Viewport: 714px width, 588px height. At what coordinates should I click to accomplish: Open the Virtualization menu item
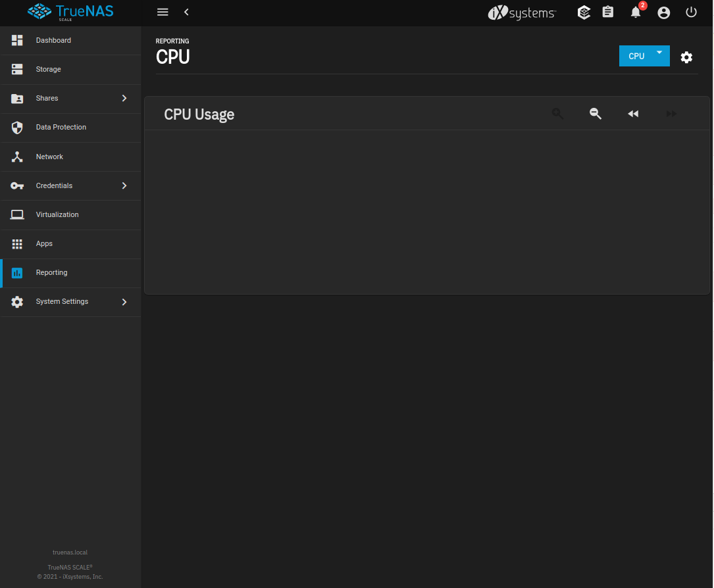pos(70,215)
